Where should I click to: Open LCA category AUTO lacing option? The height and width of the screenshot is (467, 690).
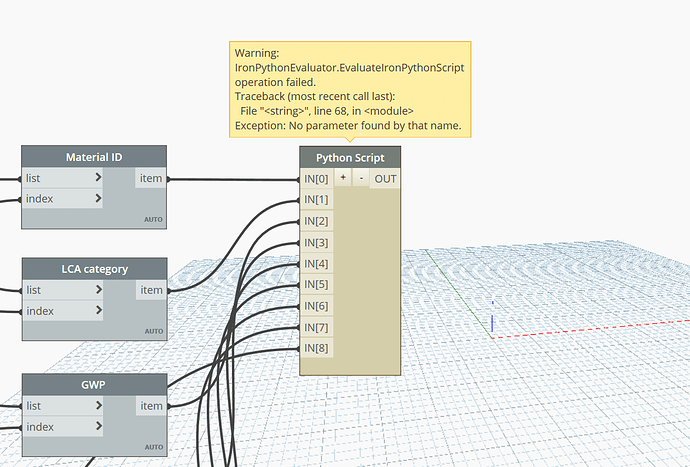154,331
